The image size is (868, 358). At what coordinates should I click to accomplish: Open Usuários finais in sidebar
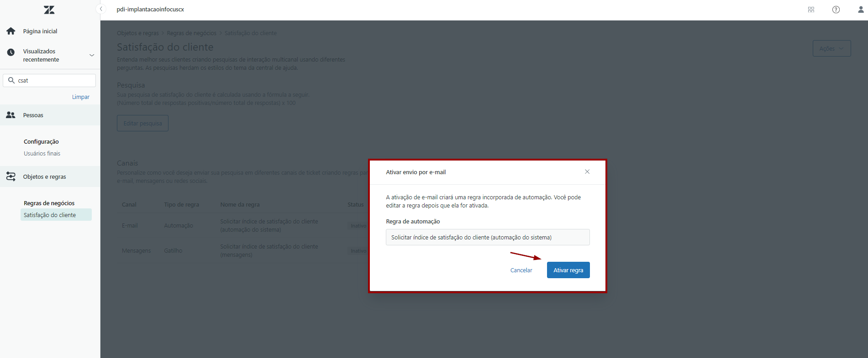click(x=42, y=154)
